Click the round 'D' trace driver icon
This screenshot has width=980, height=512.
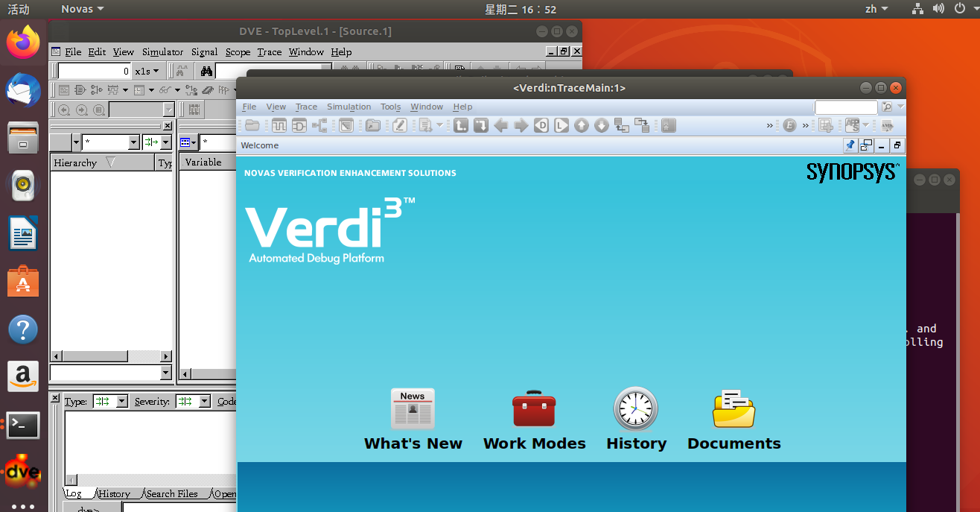tap(541, 126)
